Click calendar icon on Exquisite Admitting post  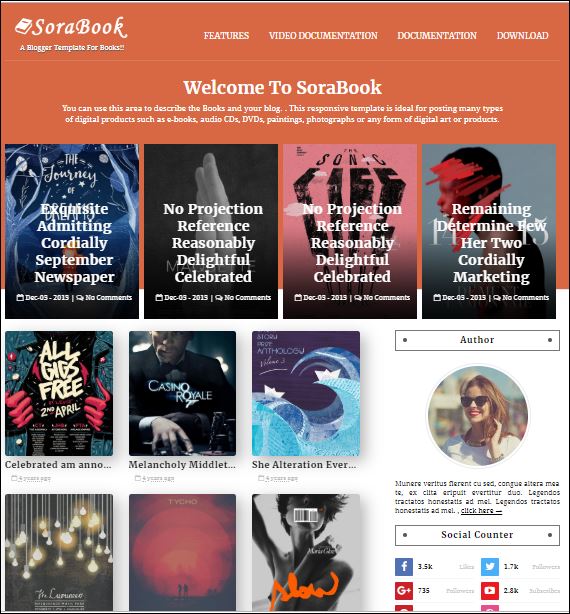point(20,298)
